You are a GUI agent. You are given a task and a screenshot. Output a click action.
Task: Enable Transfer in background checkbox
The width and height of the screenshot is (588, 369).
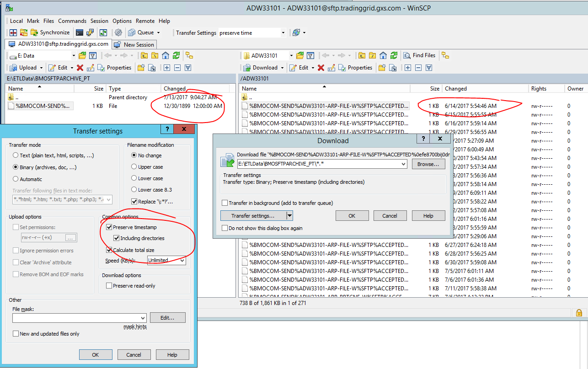(x=225, y=203)
